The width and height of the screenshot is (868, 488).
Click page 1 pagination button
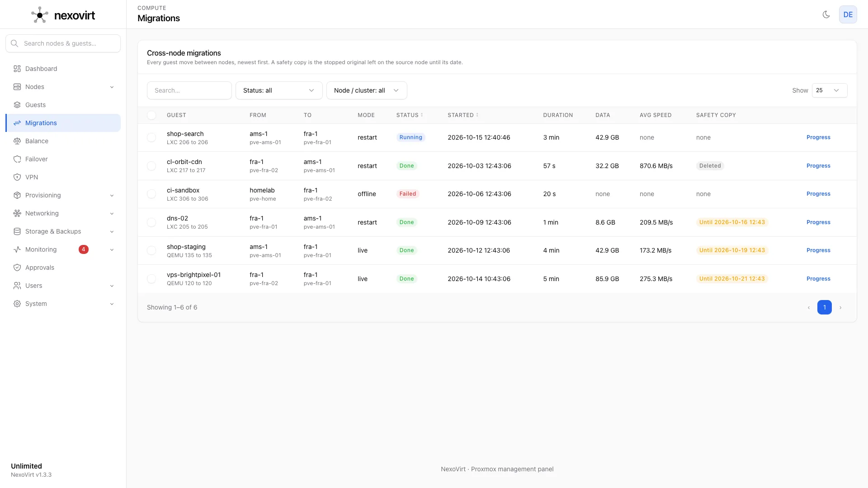[x=824, y=307]
